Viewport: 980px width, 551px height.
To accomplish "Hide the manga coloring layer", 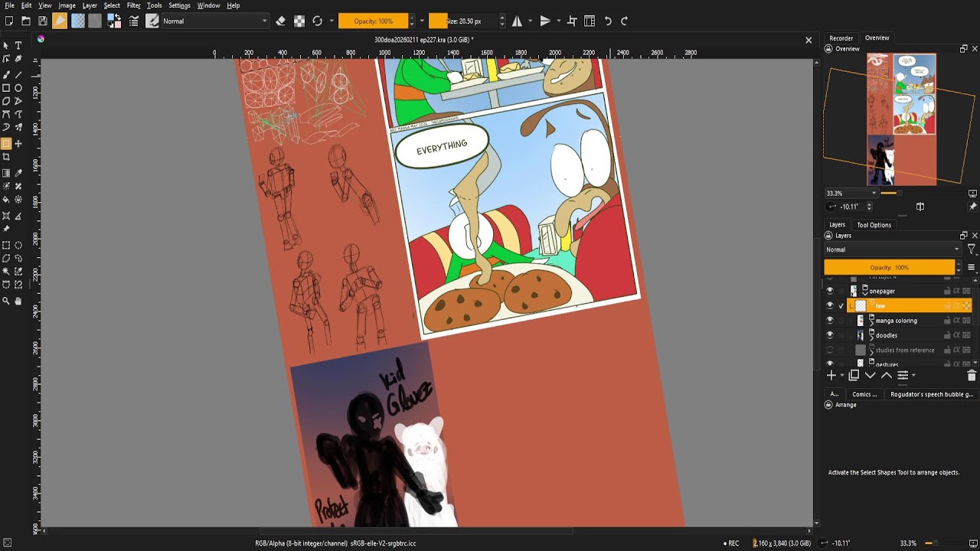I will coord(829,321).
